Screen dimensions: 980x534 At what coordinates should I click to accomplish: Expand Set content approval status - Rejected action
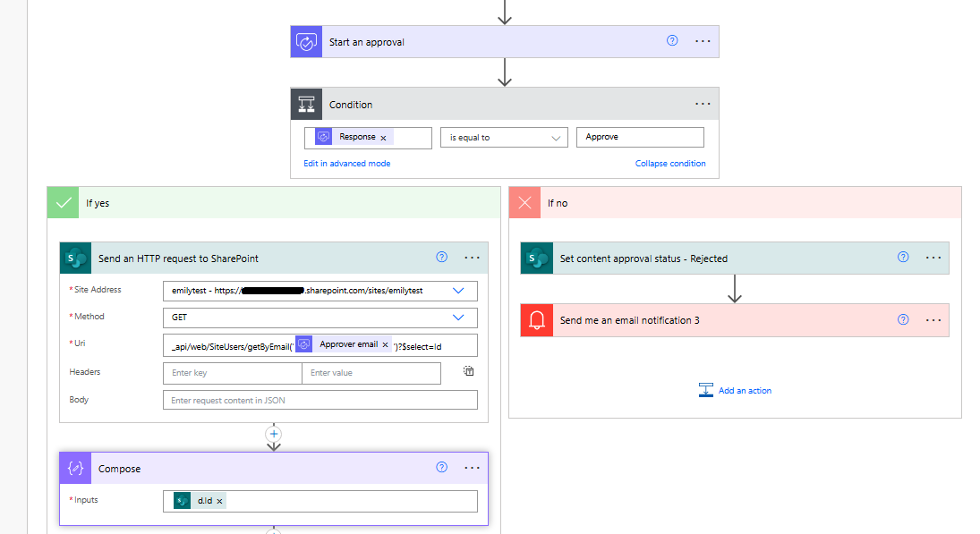pos(735,258)
